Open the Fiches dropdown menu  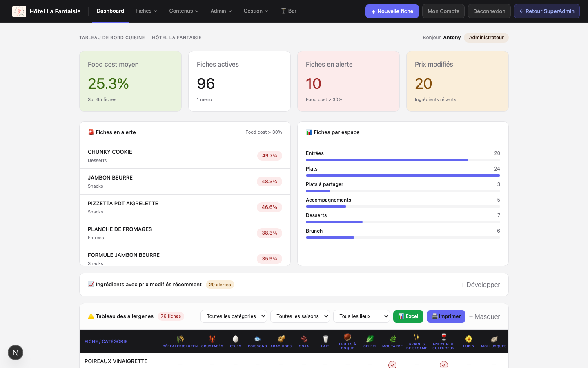(x=146, y=11)
